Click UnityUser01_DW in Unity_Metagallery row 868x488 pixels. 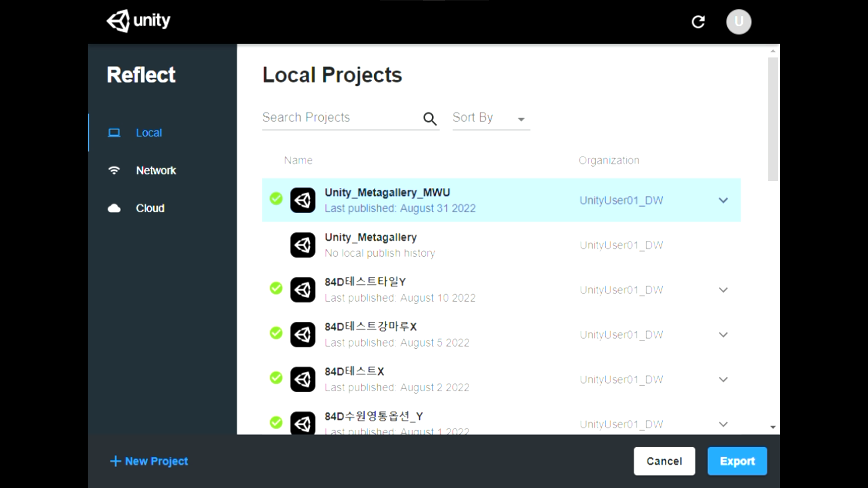[621, 245]
